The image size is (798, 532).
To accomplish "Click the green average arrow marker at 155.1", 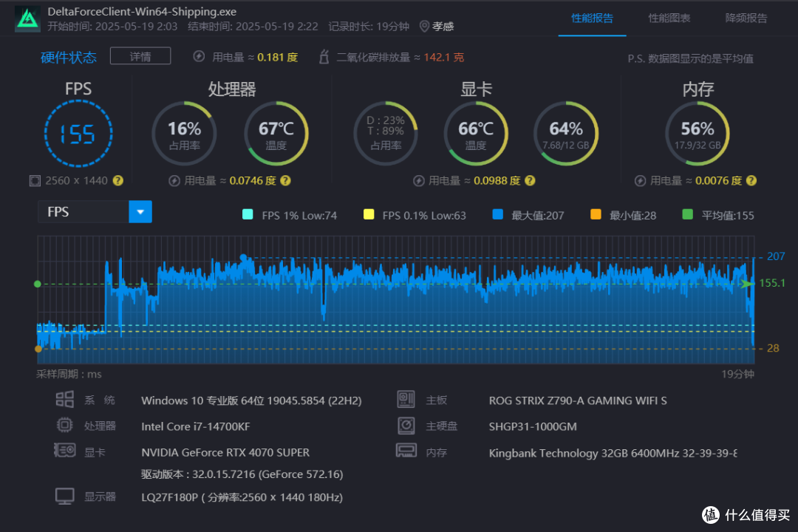I will click(x=748, y=284).
